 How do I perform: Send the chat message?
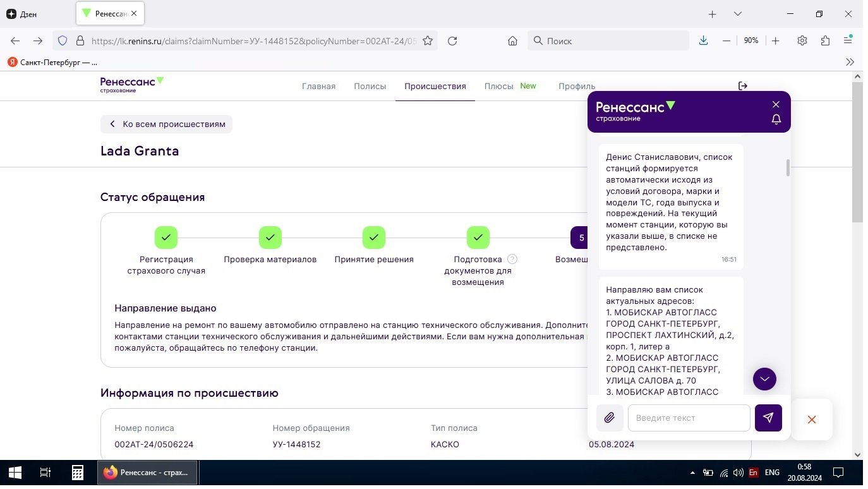[x=768, y=418]
